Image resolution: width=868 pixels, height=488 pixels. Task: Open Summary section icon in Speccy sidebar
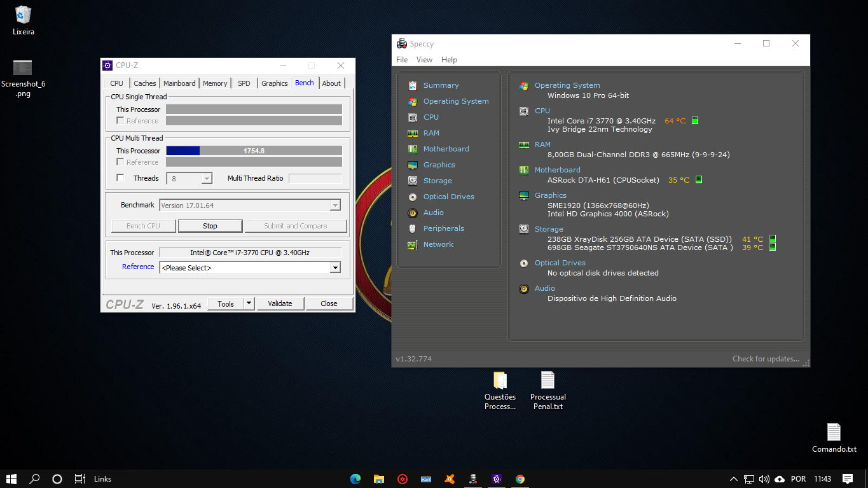[413, 85]
